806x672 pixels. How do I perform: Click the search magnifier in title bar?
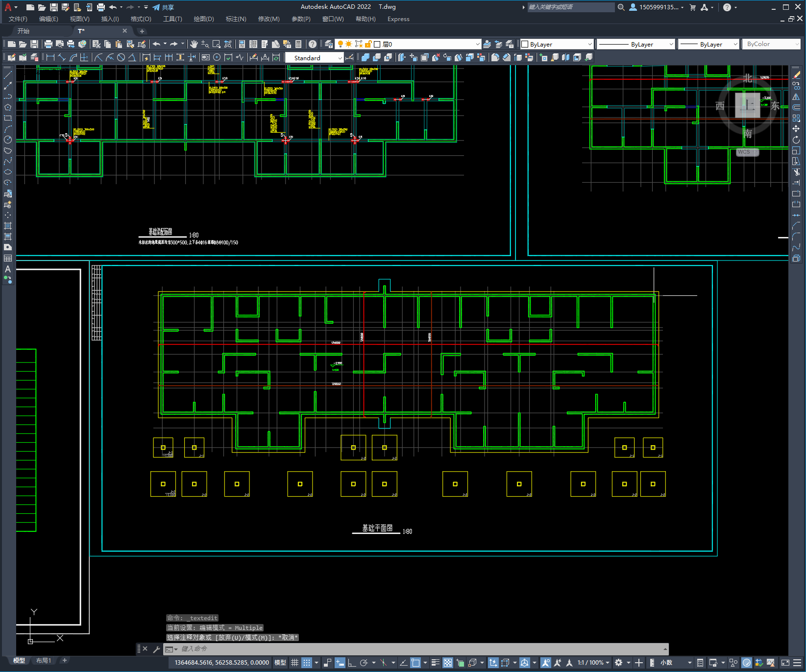(621, 7)
